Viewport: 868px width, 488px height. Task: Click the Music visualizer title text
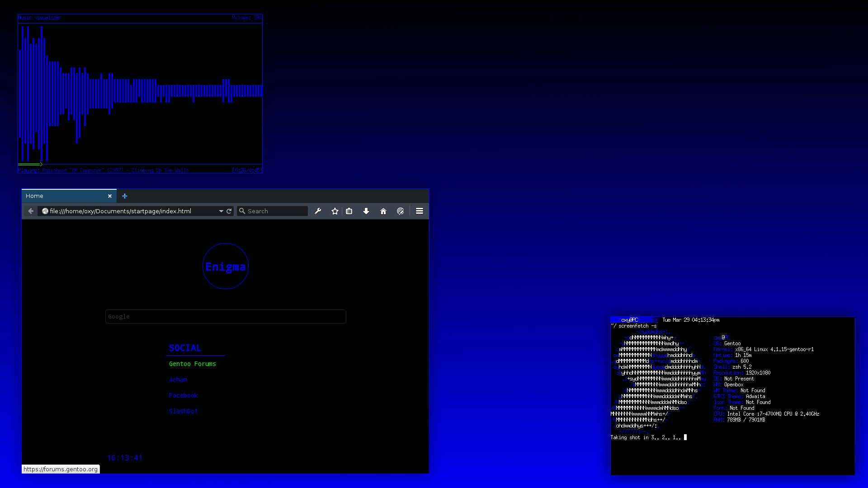tap(39, 18)
